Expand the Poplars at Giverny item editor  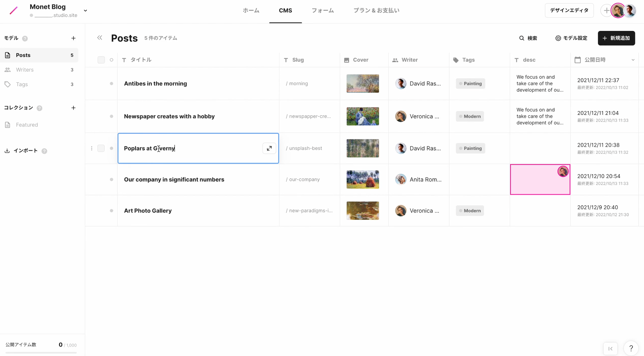coord(269,148)
